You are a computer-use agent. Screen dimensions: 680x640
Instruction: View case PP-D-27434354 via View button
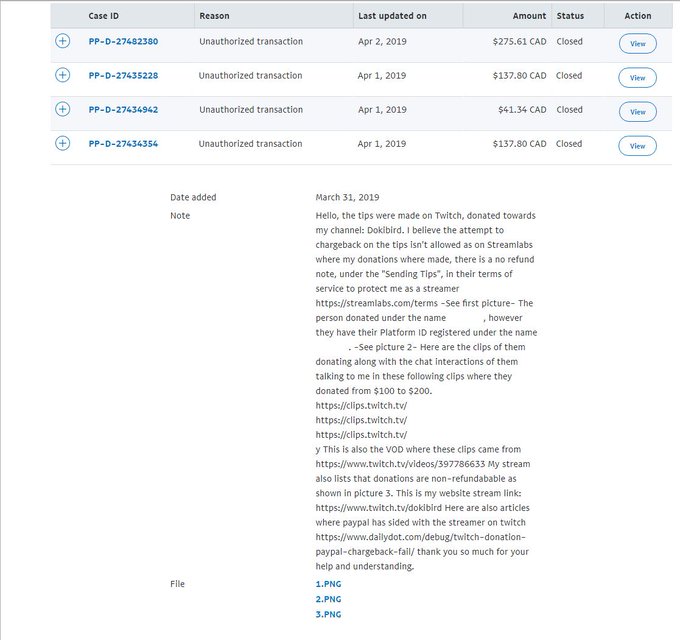click(x=638, y=146)
